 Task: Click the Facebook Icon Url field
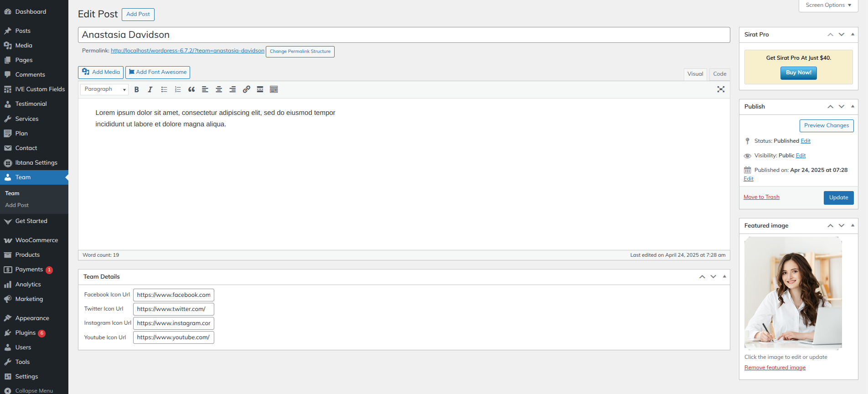pyautogui.click(x=174, y=295)
